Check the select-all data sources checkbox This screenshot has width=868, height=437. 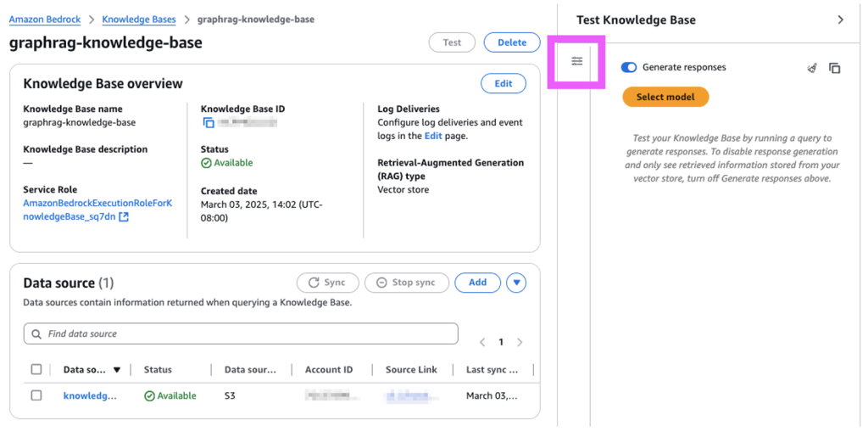(x=36, y=369)
